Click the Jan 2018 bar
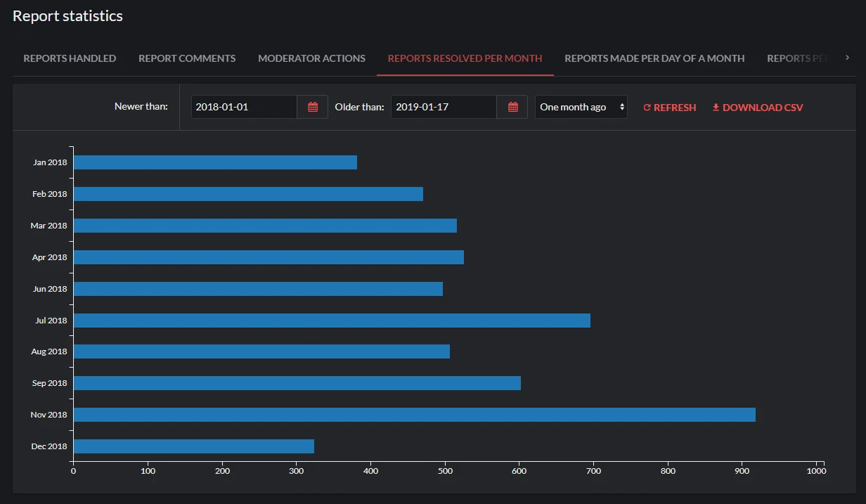The width and height of the screenshot is (866, 504). click(x=215, y=162)
